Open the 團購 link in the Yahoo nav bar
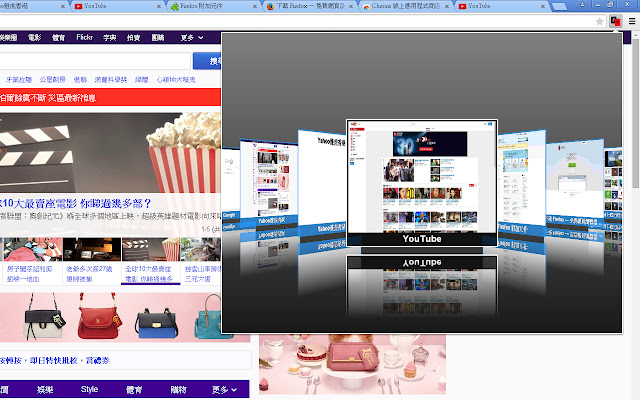The image size is (640, 400). click(158, 38)
